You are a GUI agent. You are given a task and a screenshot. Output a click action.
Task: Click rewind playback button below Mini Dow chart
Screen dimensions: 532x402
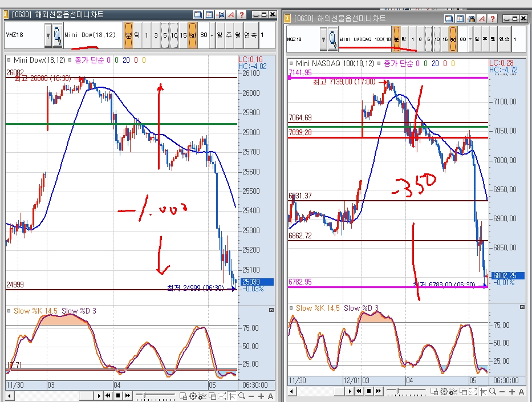(x=108, y=396)
